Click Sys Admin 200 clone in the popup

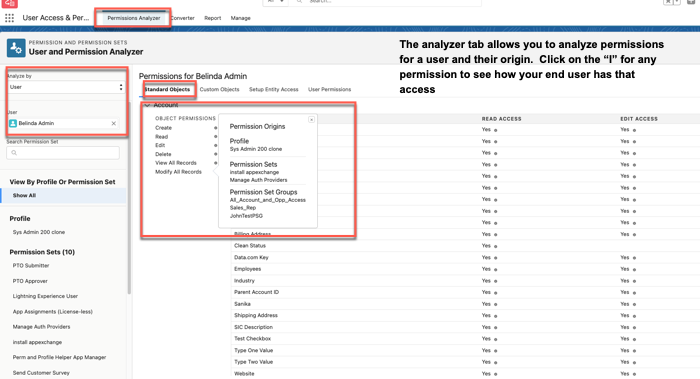pyautogui.click(x=256, y=149)
